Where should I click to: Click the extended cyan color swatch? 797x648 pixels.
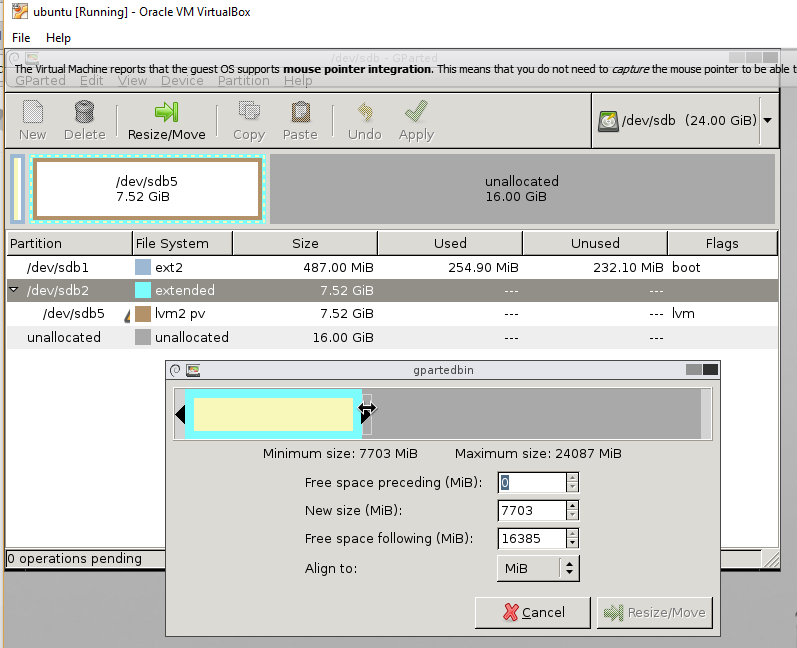click(143, 290)
